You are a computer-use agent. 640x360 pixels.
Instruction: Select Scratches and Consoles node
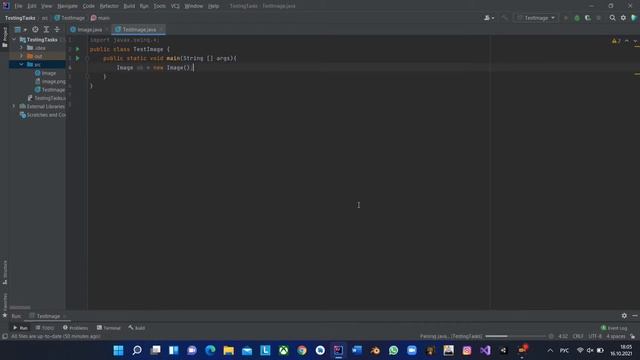point(42,115)
